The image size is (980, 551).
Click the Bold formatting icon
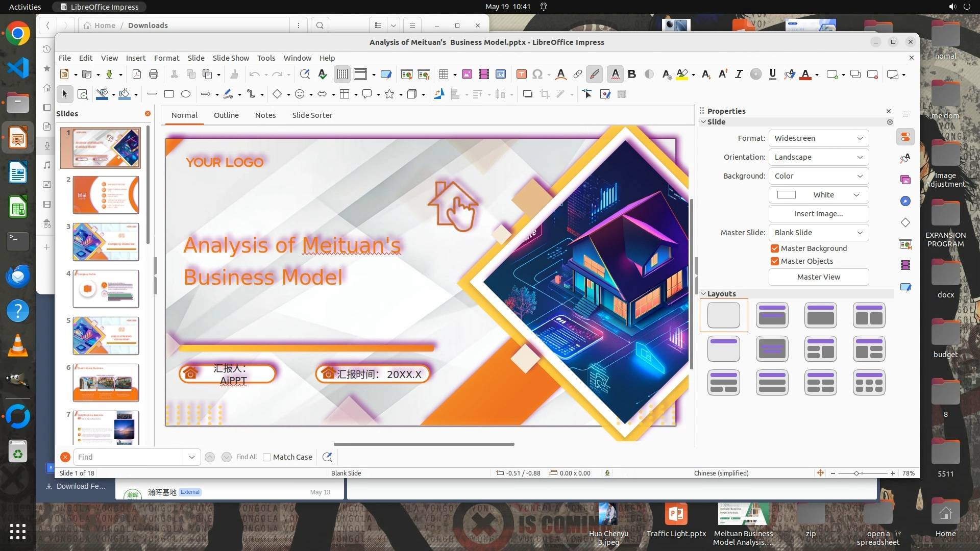(632, 74)
